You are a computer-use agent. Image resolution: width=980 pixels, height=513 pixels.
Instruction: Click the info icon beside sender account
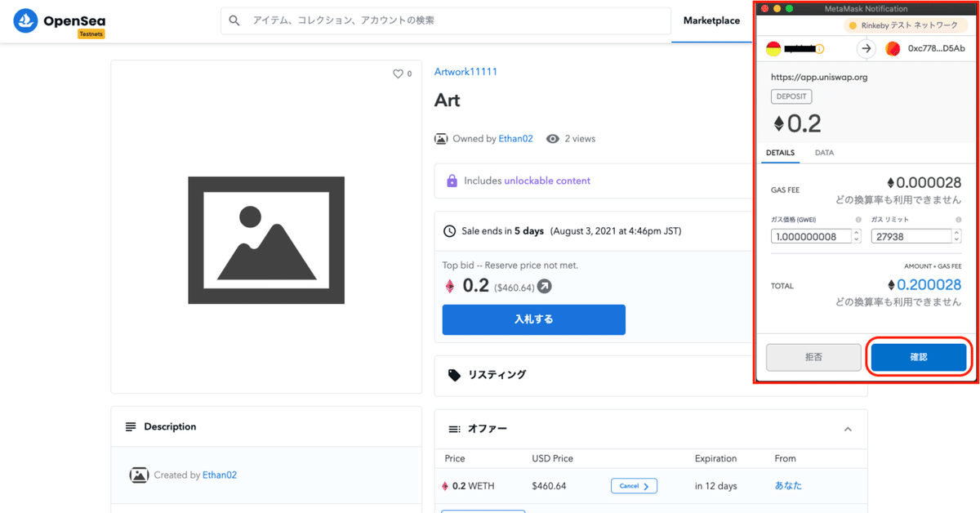point(820,49)
